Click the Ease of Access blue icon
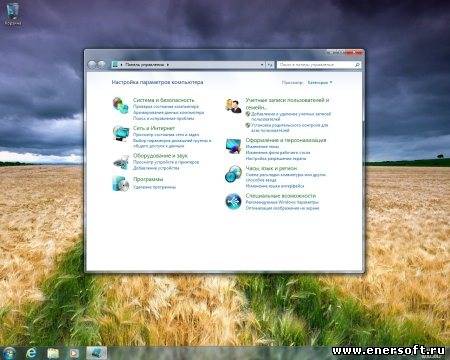450x360 pixels. pos(233,202)
